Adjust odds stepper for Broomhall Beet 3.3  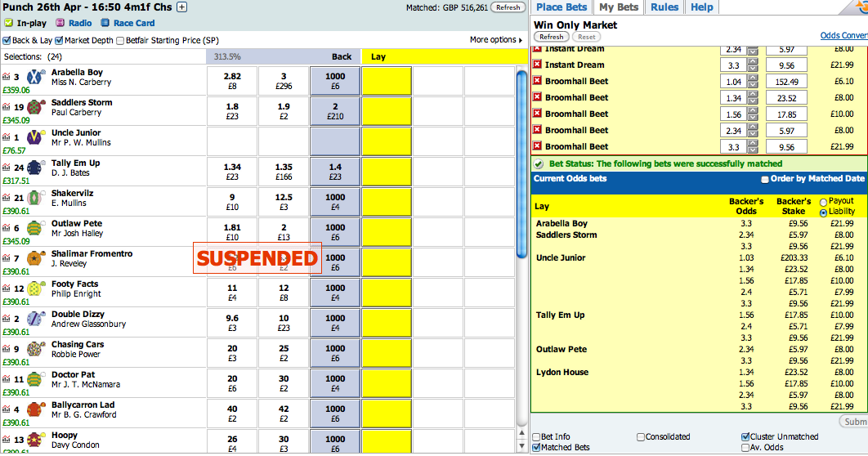752,147
